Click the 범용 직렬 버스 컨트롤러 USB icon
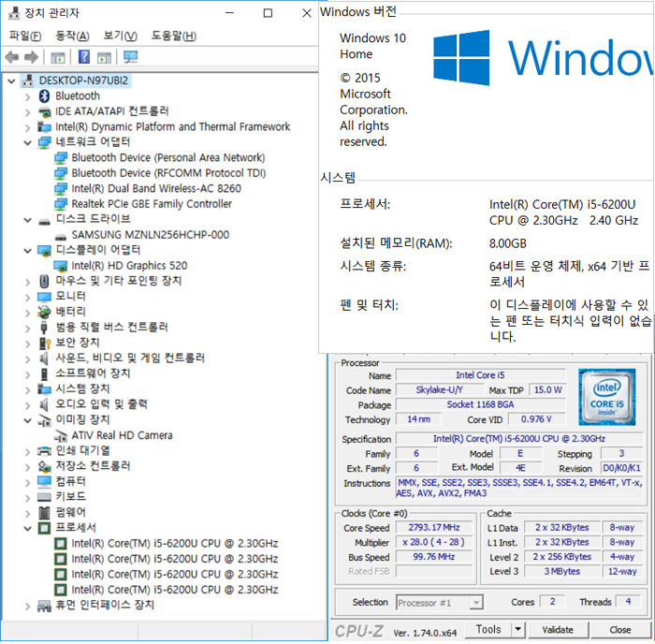The image size is (655, 644). (x=44, y=328)
